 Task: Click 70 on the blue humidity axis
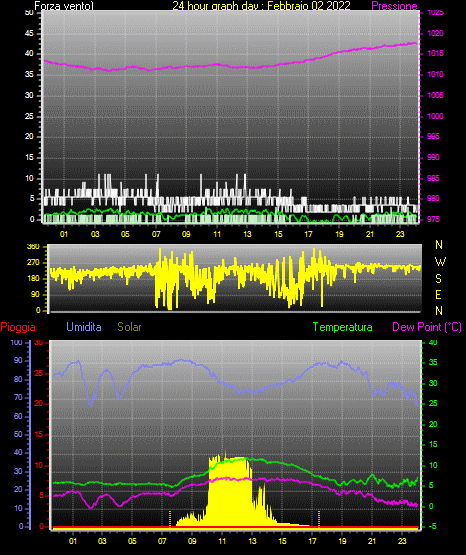[x=18, y=397]
